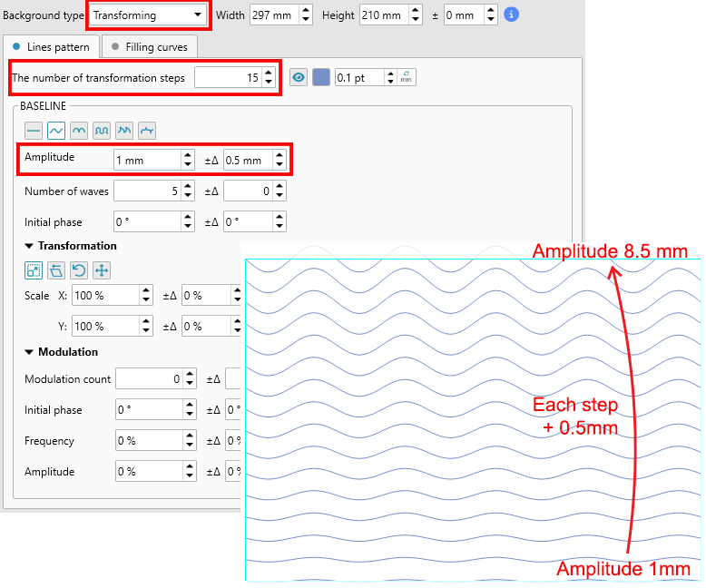Click the Amplitude 1 mm input field
Screen dimensions: 706x588
click(x=146, y=161)
